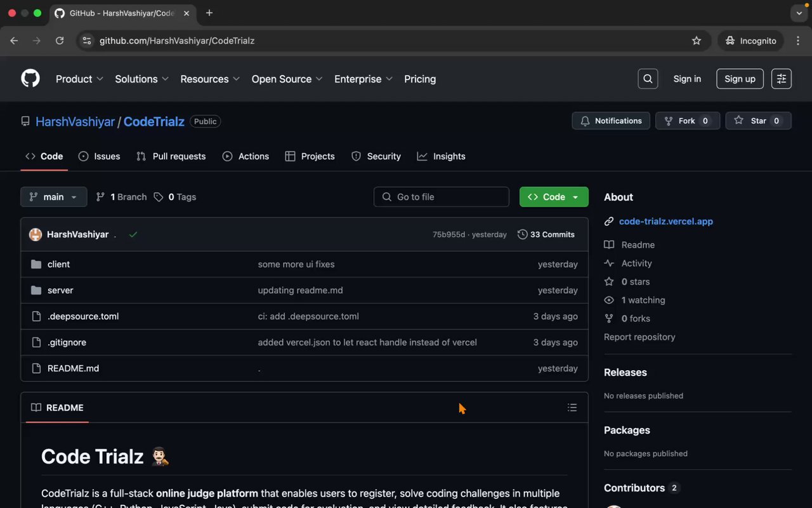View the 0 Tags link
Viewport: 812px width, 508px height.
(x=175, y=197)
